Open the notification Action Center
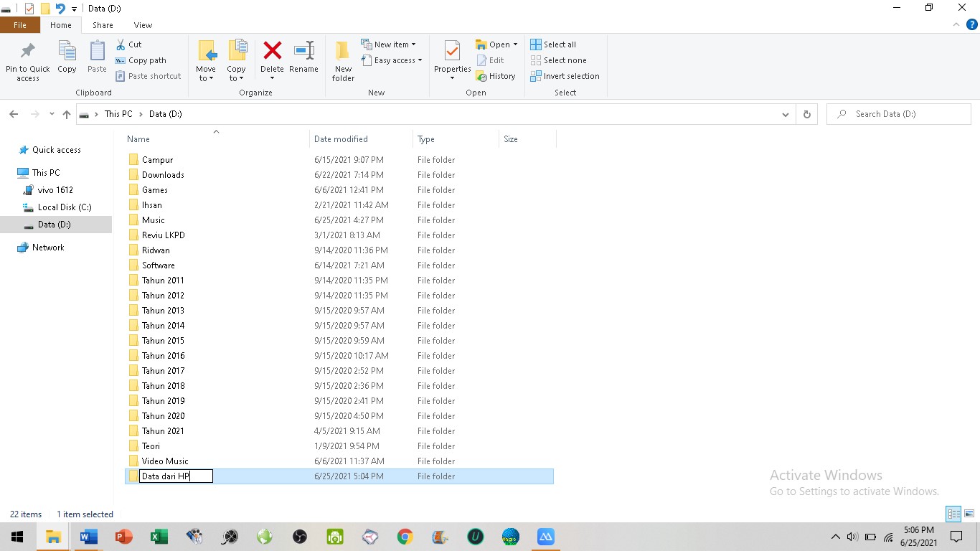The width and height of the screenshot is (980, 551). pyautogui.click(x=956, y=537)
